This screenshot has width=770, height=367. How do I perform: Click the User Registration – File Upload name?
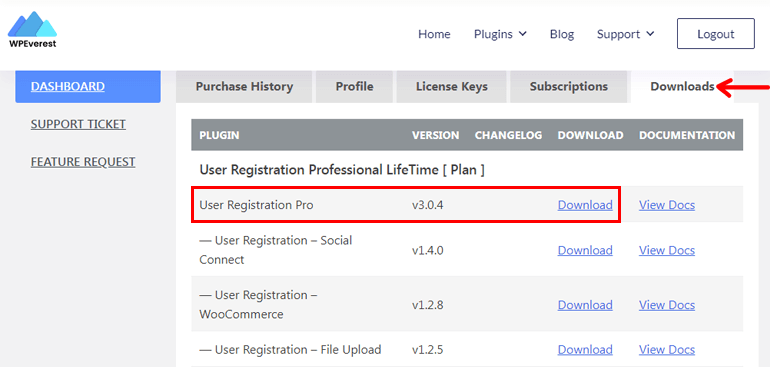point(290,350)
